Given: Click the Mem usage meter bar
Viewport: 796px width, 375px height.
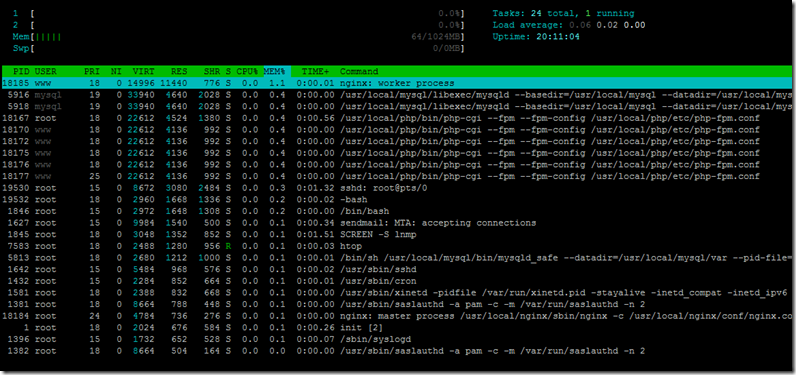Looking at the screenshot, I should tap(239, 37).
